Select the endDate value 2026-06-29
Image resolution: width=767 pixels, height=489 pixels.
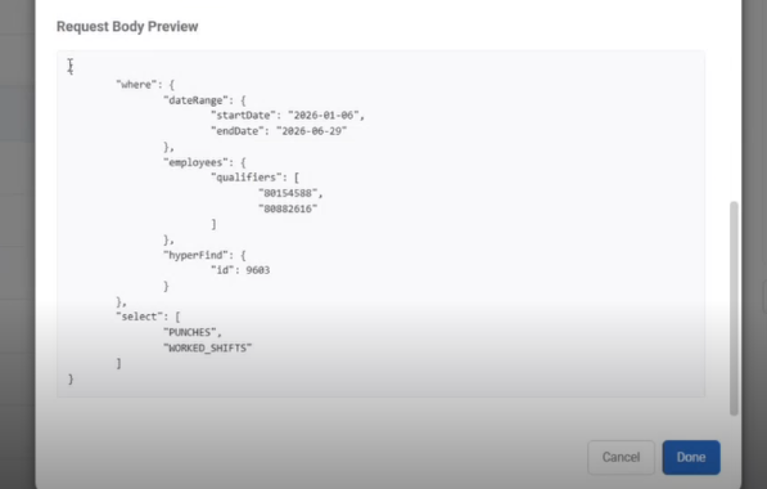pos(312,131)
